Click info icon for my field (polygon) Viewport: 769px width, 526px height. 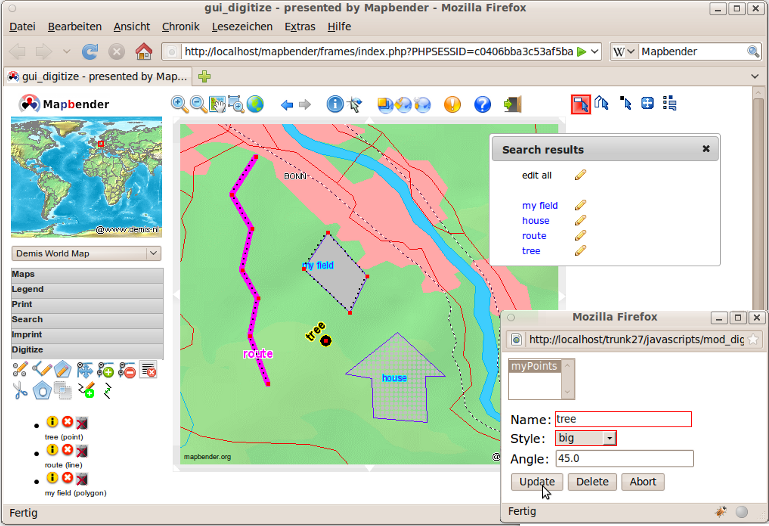(52, 477)
